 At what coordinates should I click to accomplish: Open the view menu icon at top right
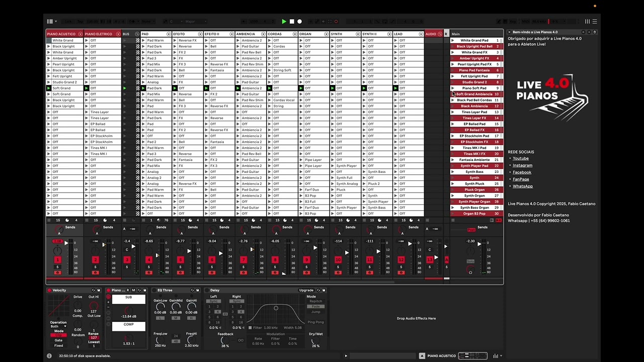595,22
